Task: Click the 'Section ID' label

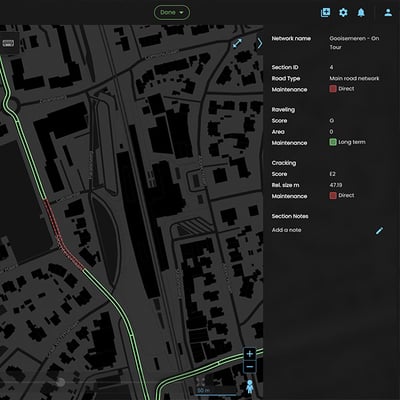Action: pyautogui.click(x=285, y=67)
